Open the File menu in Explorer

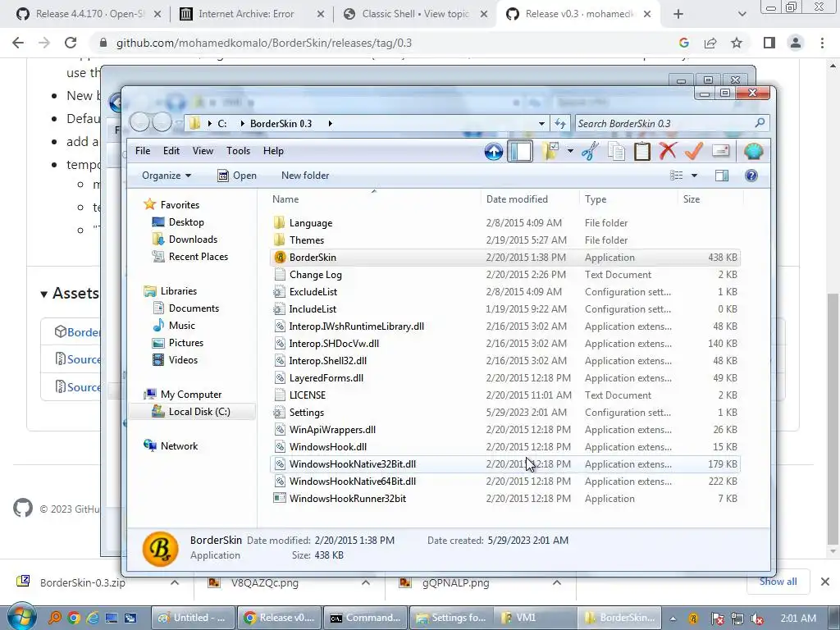143,151
